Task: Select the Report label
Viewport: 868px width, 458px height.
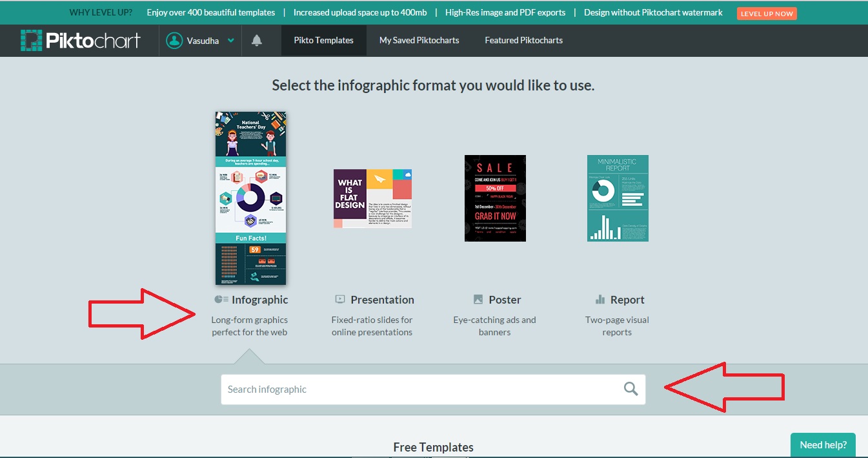Action: point(627,300)
